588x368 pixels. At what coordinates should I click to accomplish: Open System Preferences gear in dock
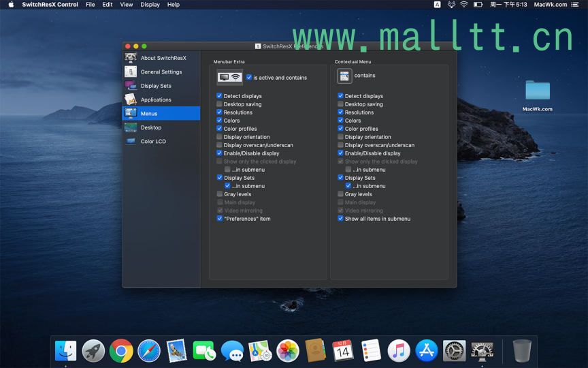(454, 351)
